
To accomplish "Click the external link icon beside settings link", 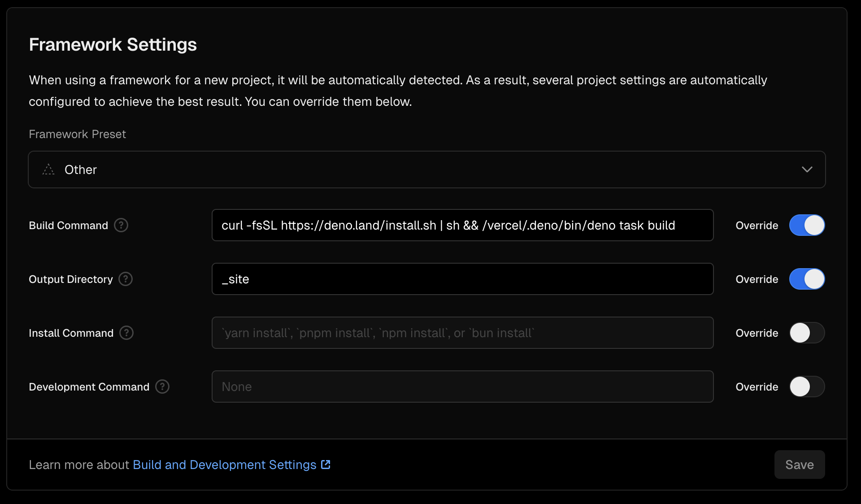I will pos(326,465).
